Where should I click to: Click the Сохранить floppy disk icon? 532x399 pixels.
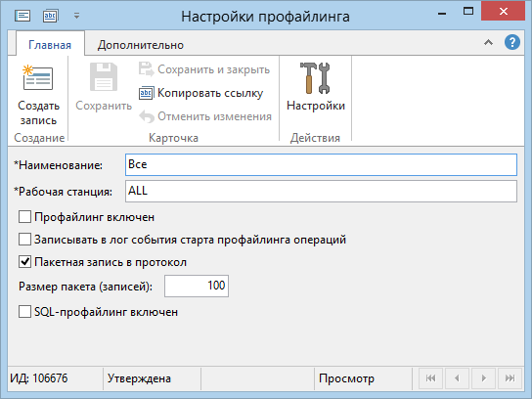click(104, 77)
